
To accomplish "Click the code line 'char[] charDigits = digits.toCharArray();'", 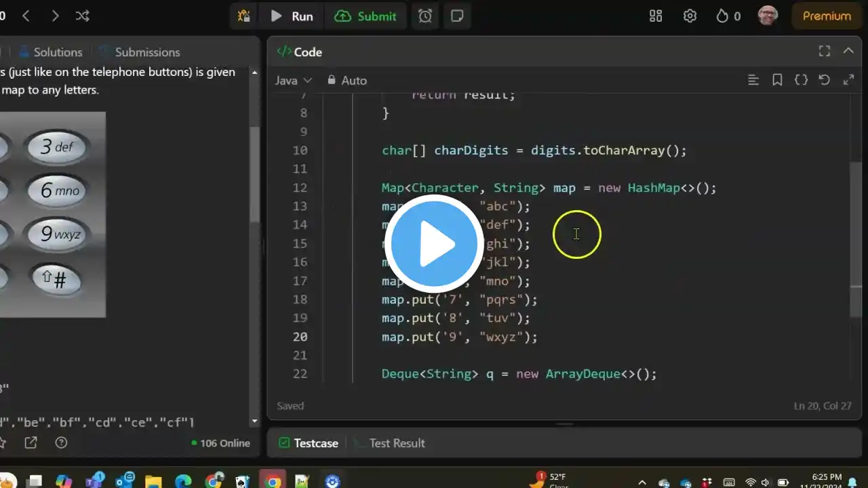I will (x=534, y=150).
